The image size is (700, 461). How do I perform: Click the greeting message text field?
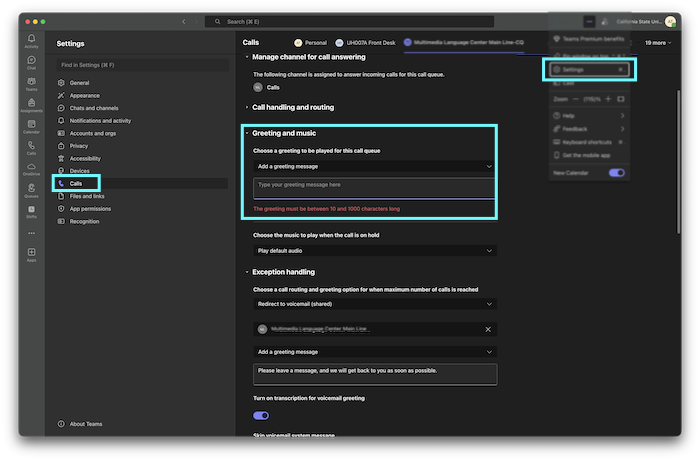(x=374, y=186)
